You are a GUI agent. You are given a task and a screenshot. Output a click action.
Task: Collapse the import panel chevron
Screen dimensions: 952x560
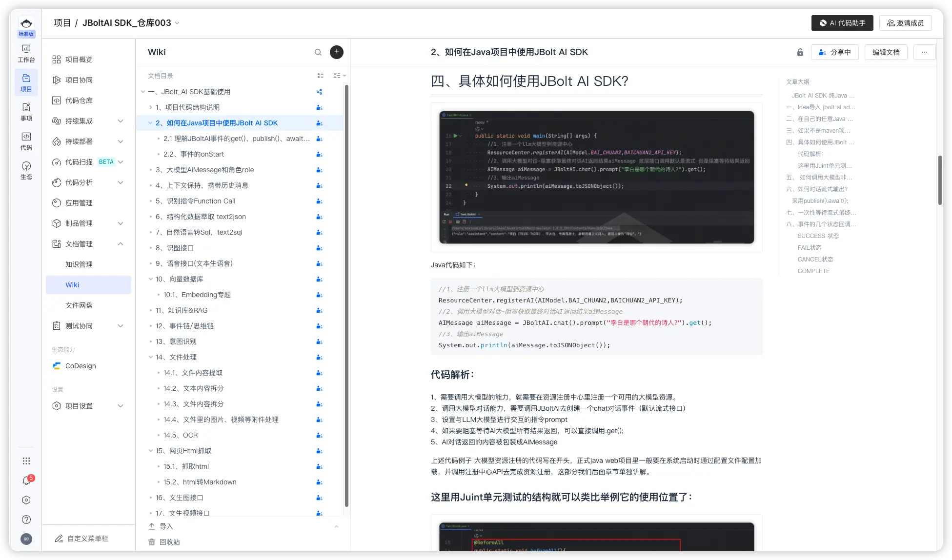336,526
